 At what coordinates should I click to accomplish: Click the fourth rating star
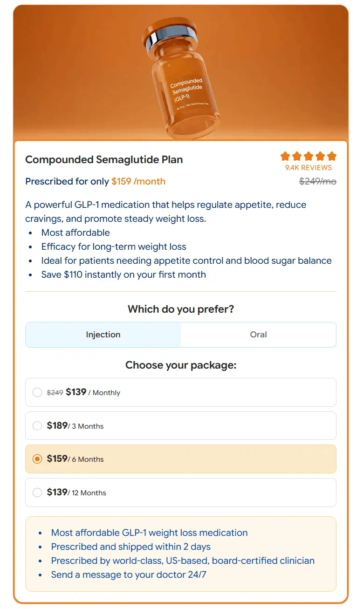click(x=320, y=156)
